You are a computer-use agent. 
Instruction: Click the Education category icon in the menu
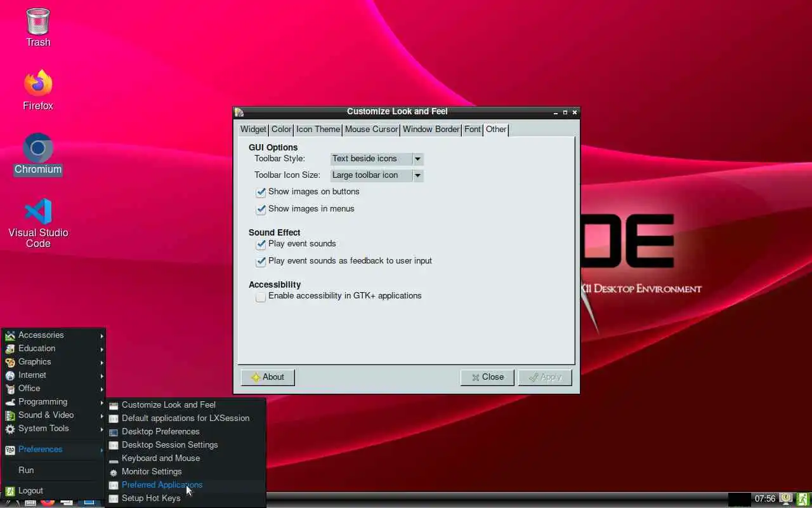10,349
